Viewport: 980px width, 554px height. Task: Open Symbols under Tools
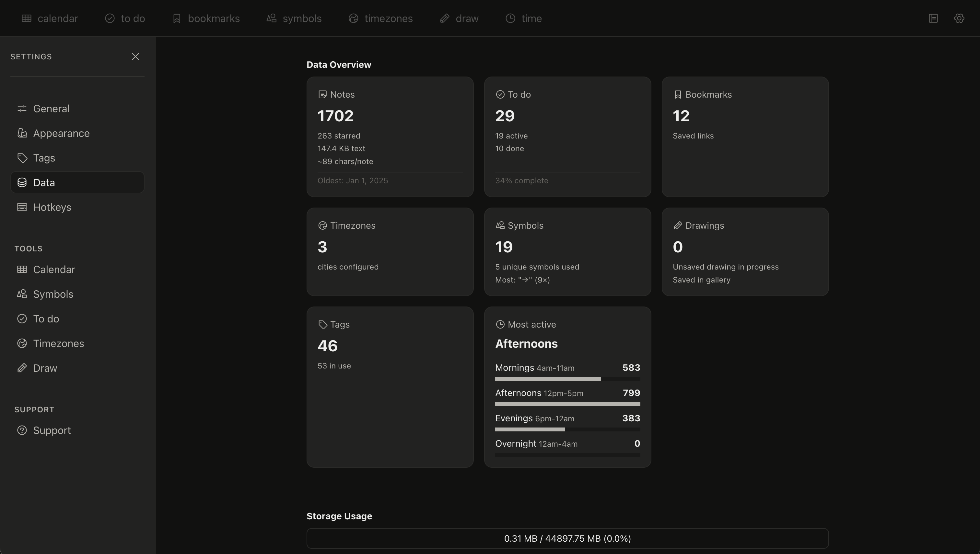coord(77,294)
